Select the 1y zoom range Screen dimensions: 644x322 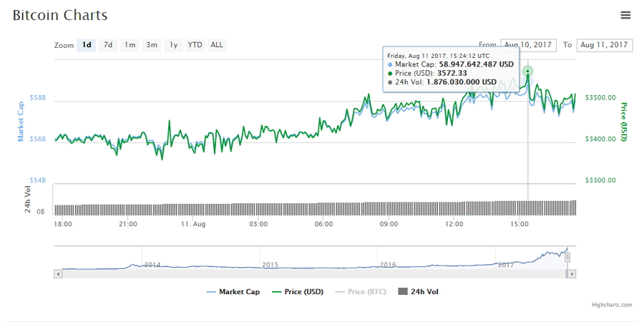[174, 45]
